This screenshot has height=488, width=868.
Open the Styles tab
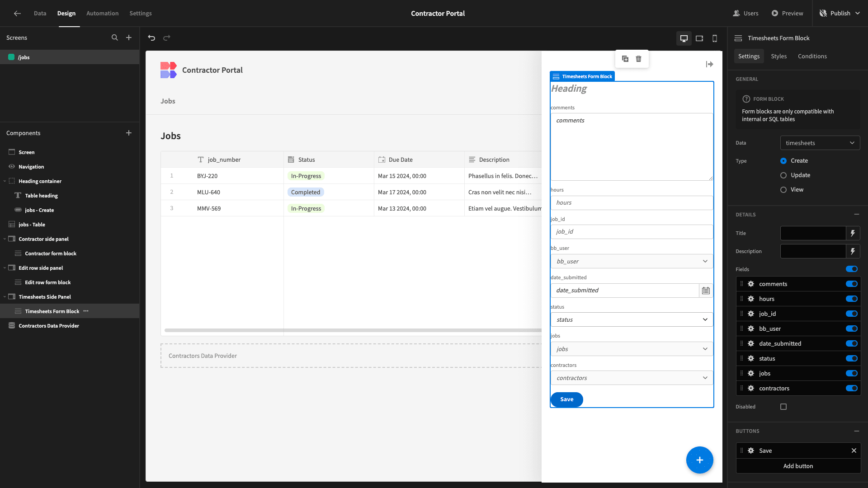click(778, 56)
